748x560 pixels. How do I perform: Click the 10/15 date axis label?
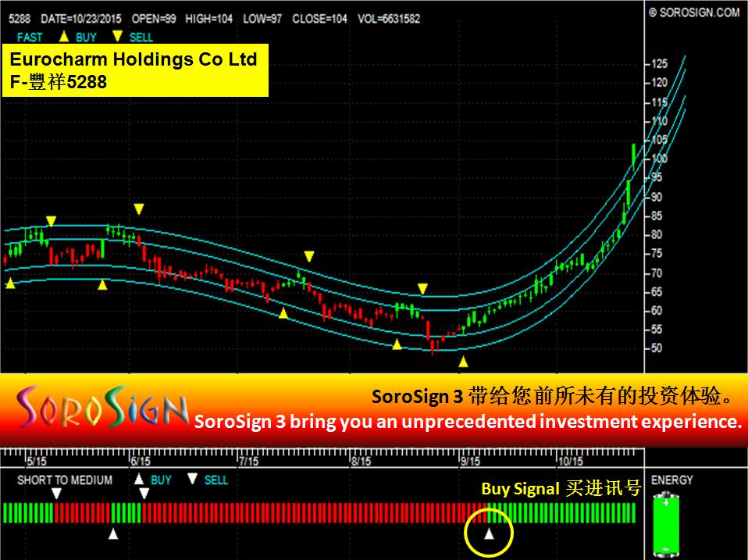571,462
